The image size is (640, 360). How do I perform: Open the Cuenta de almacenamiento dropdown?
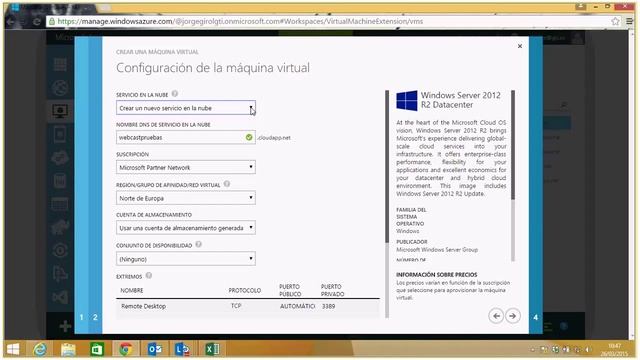pyautogui.click(x=186, y=228)
